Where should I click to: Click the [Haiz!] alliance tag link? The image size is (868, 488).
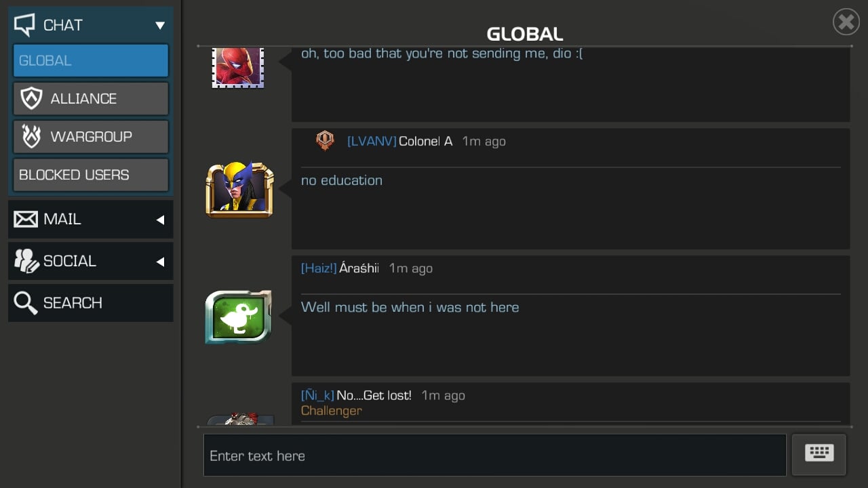pos(319,268)
